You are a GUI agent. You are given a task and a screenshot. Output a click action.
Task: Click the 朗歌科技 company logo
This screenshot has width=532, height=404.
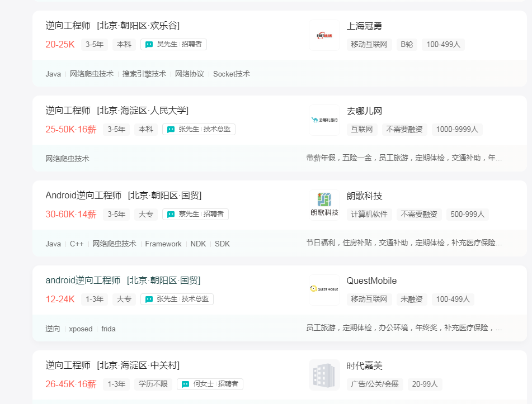pyautogui.click(x=324, y=205)
